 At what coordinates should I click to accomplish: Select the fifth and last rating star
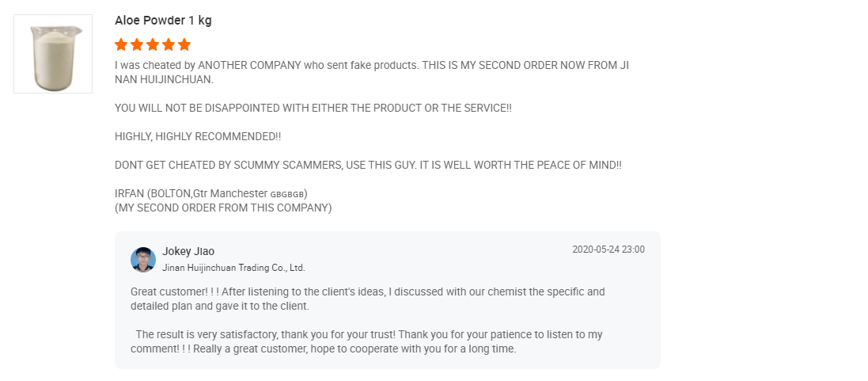[184, 44]
